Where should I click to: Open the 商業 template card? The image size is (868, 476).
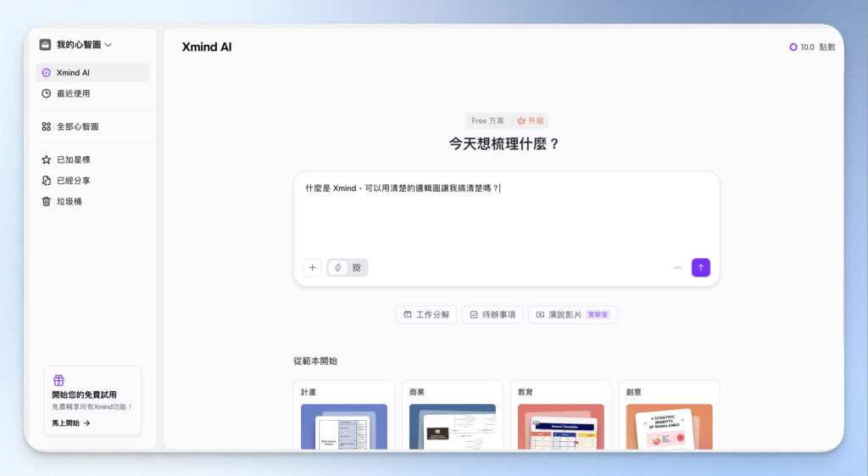(x=453, y=415)
